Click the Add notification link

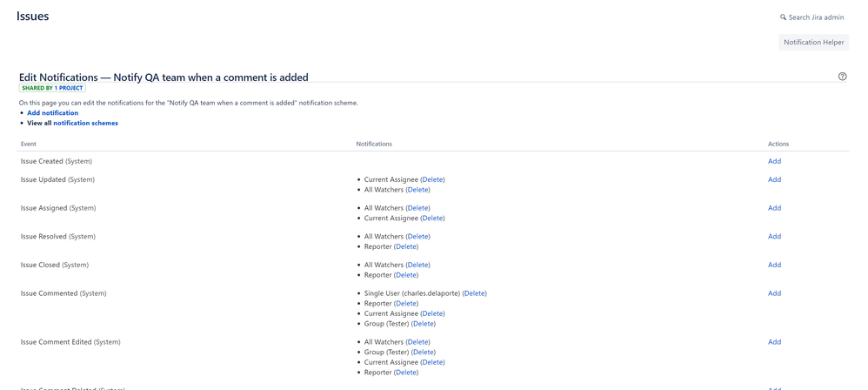coord(52,113)
